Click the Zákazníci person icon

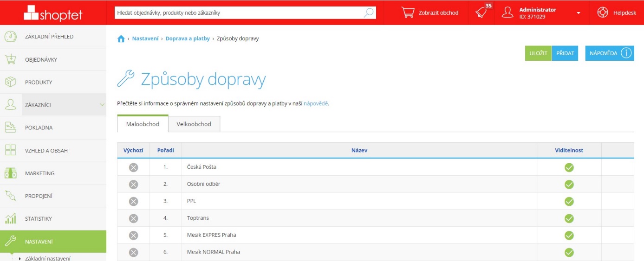pos(11,105)
